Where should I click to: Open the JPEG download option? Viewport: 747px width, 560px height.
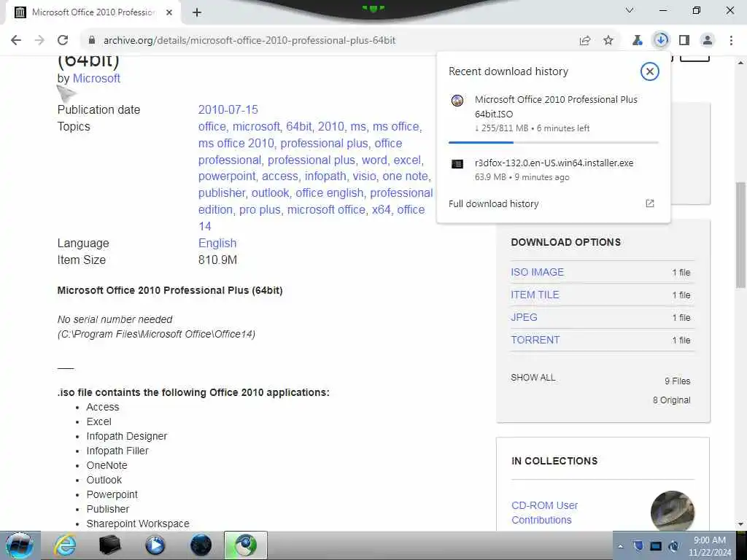(x=524, y=317)
